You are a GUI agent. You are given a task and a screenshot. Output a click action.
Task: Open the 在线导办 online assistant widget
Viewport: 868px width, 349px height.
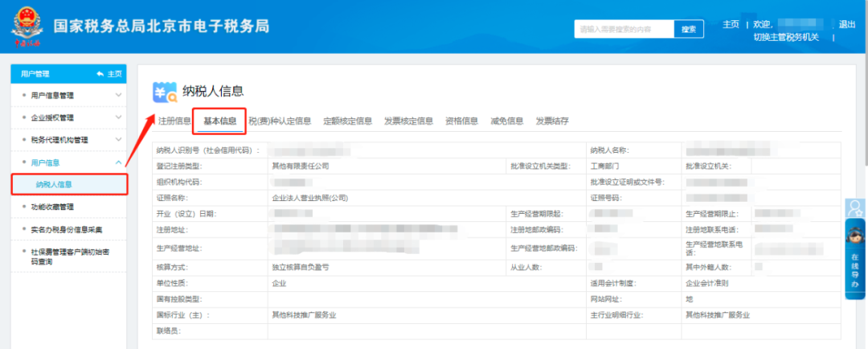(x=855, y=248)
